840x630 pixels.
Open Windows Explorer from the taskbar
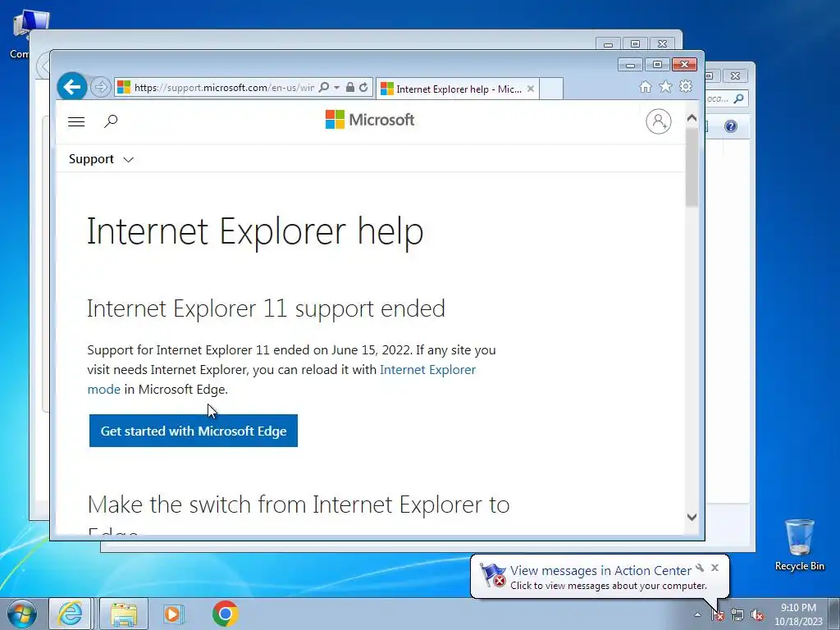point(124,614)
